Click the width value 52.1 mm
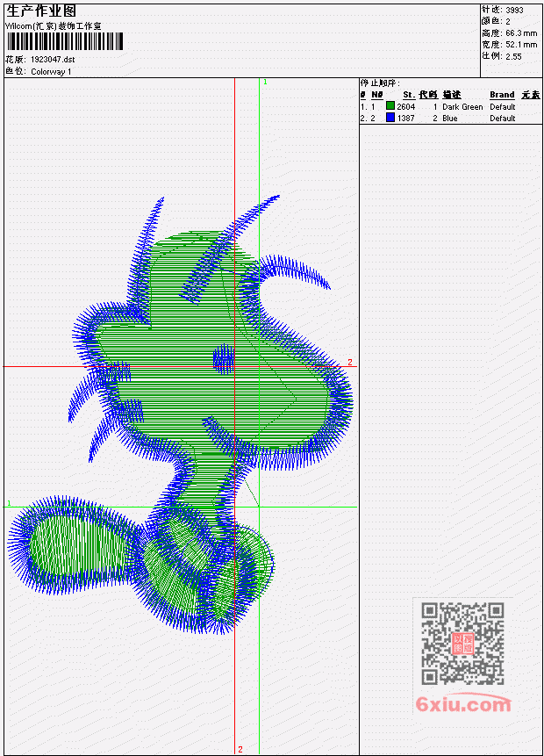Screen dimensions: 544x756 (x=521, y=45)
